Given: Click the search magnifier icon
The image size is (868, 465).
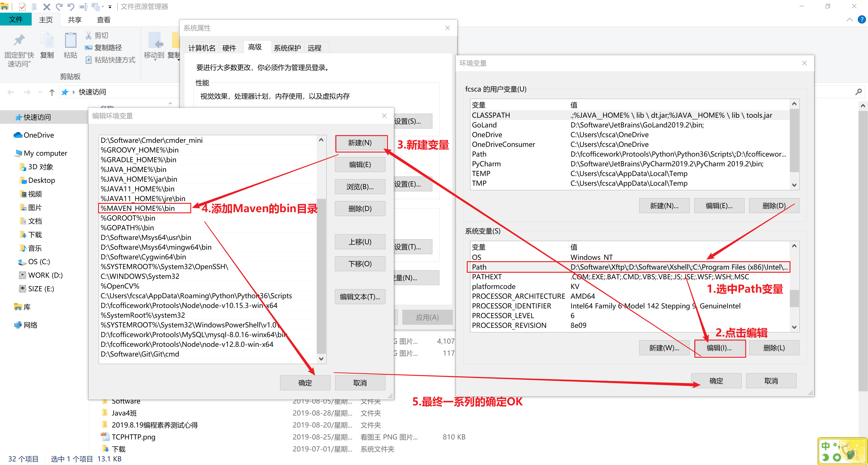Looking at the screenshot, I should (x=858, y=92).
